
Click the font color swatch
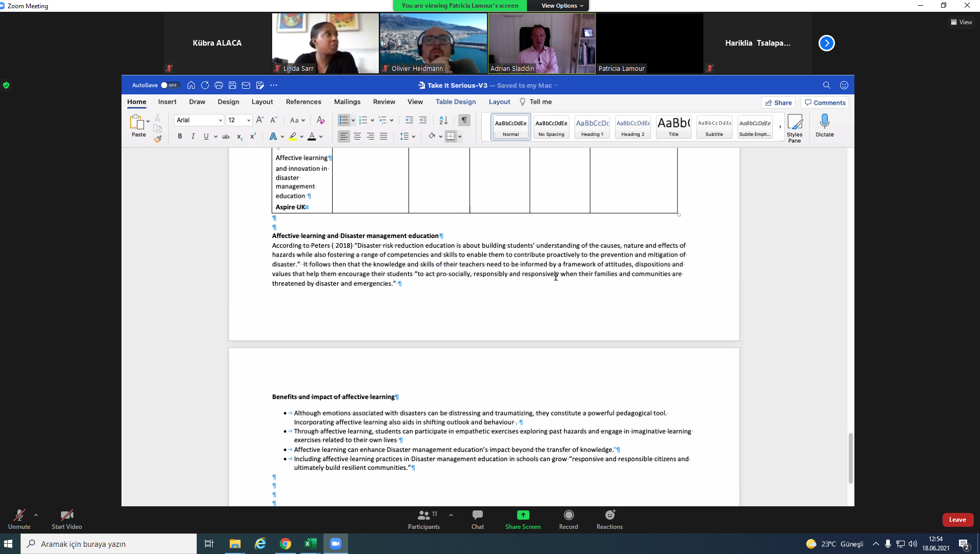(312, 136)
